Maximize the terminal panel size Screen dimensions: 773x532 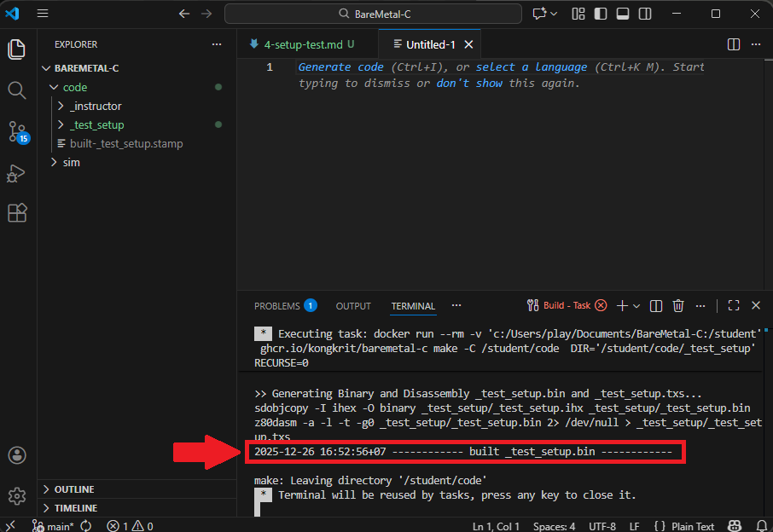point(733,305)
